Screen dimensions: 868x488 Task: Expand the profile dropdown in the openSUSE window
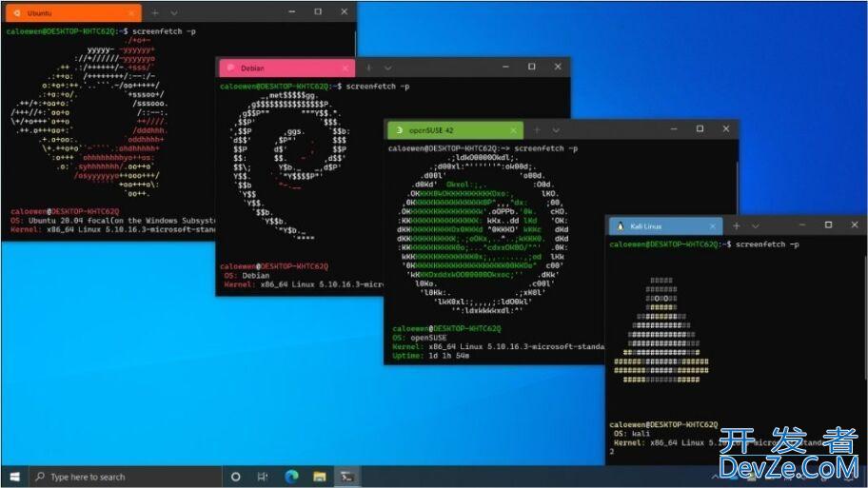(x=556, y=129)
